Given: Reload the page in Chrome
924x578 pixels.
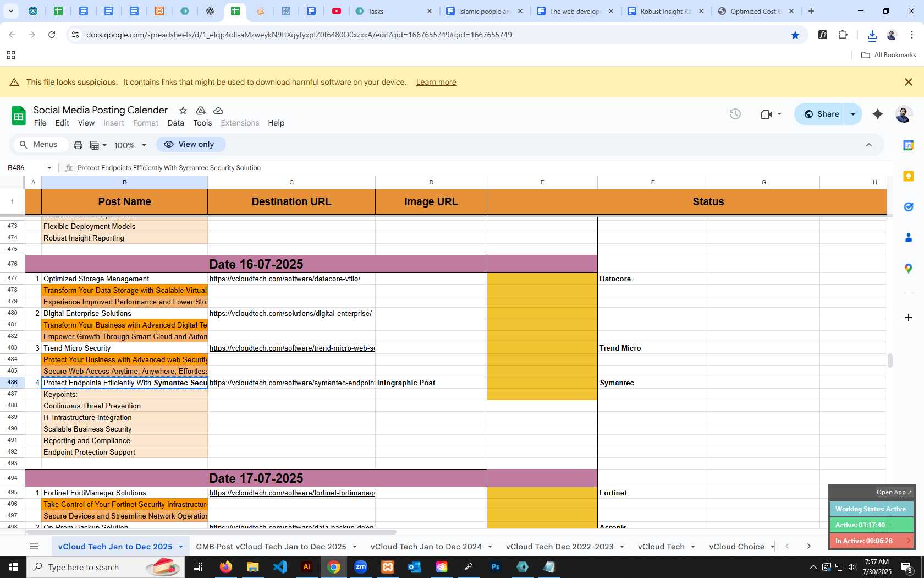Looking at the screenshot, I should pos(52,35).
